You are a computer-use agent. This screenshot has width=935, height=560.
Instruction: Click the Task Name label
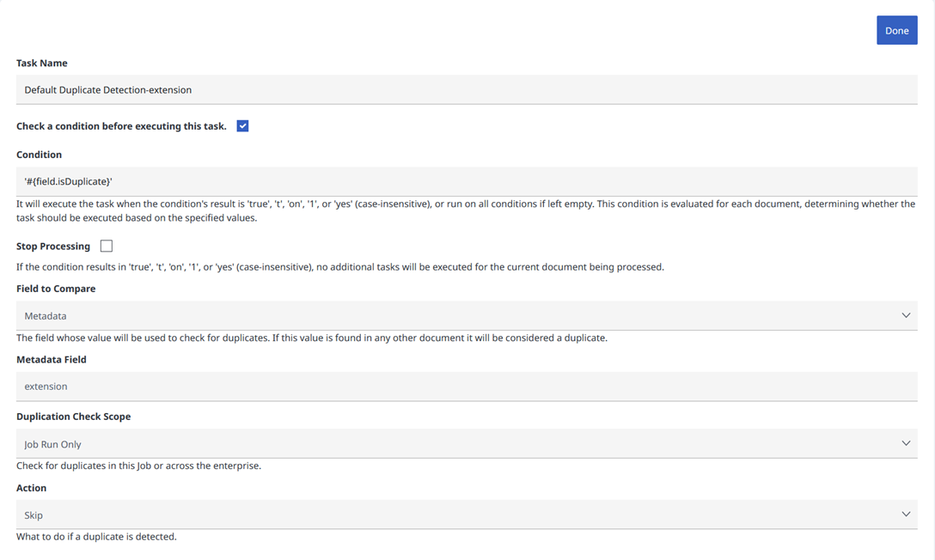(42, 63)
